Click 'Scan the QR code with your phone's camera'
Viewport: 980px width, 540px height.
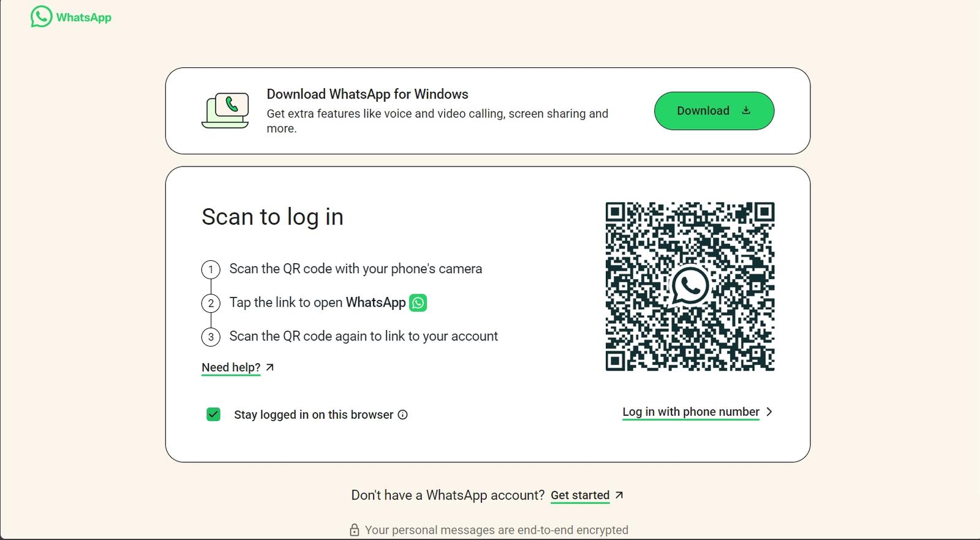click(x=356, y=269)
